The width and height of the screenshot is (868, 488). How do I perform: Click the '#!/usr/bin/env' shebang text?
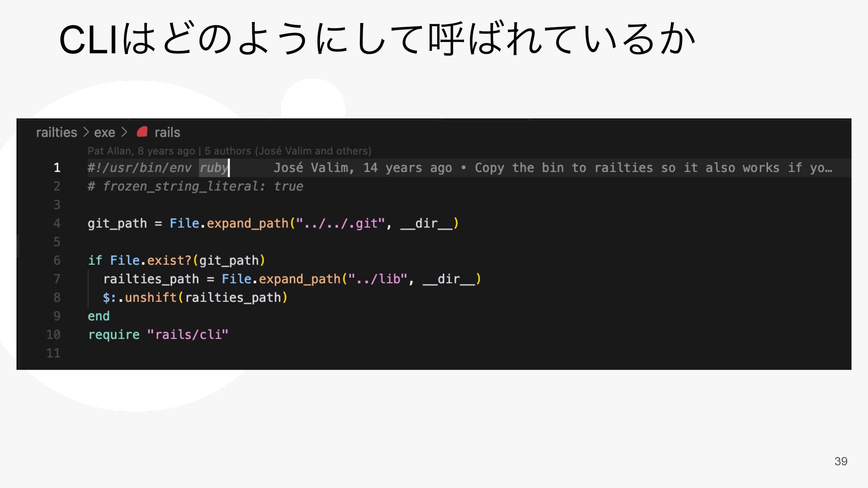140,168
